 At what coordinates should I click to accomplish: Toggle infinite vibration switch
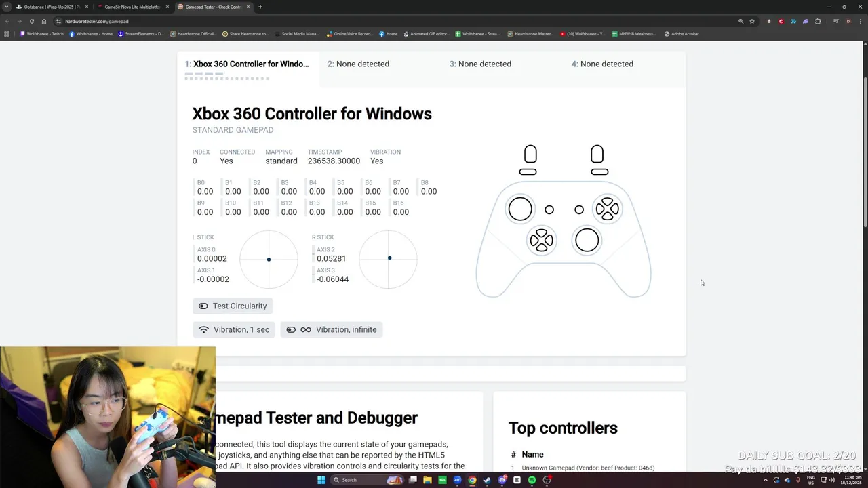point(332,330)
